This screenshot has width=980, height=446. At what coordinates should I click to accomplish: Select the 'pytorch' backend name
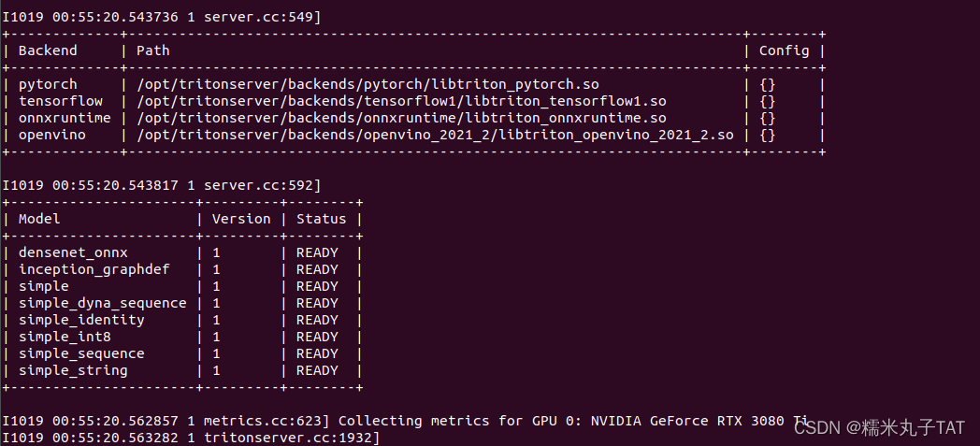[x=48, y=84]
